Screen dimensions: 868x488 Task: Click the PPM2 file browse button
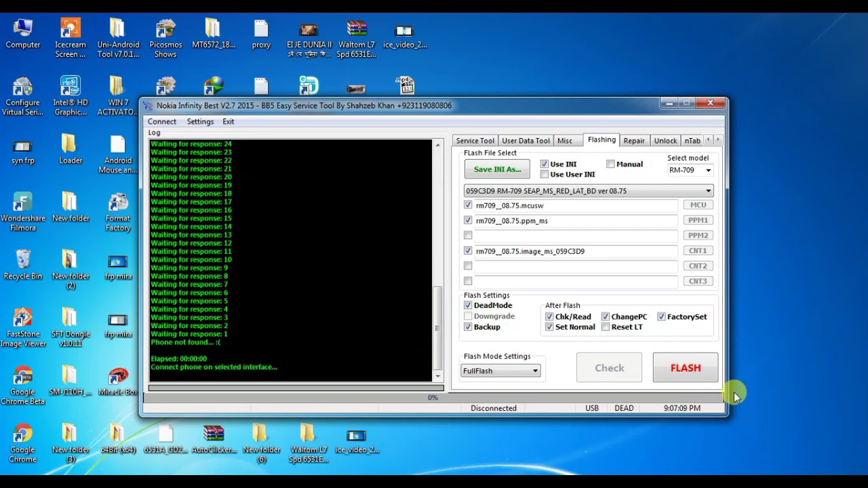coord(698,235)
